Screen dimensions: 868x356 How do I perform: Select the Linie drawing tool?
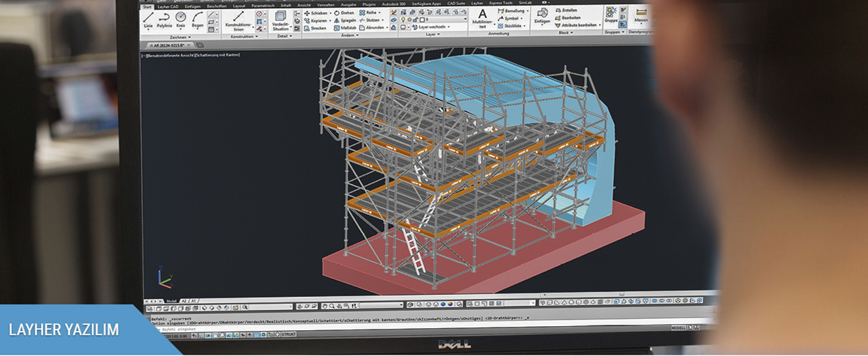[148, 20]
